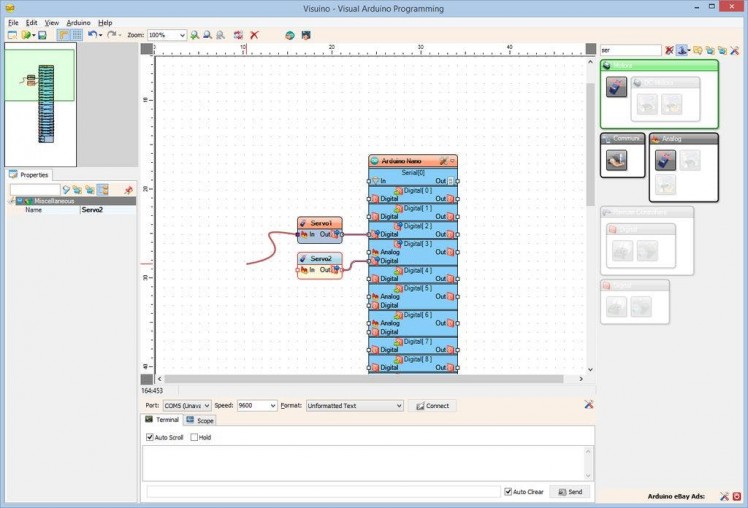The width and height of the screenshot is (748, 508).
Task: Click the component search input field
Action: [x=629, y=50]
